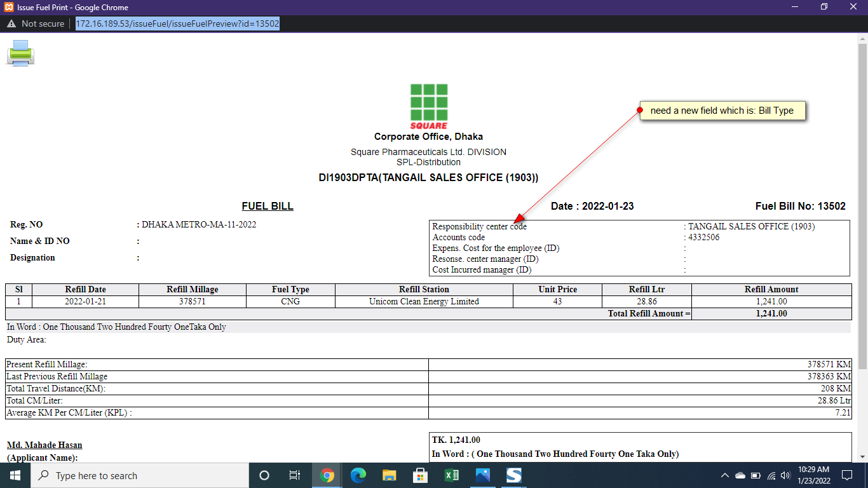
Task: Launch Excel from the taskbar
Action: point(452,475)
